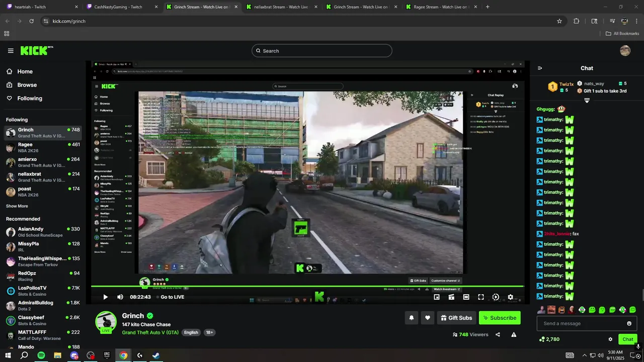This screenshot has height=362, width=644.
Task: Play the paused stream
Action: point(105,297)
